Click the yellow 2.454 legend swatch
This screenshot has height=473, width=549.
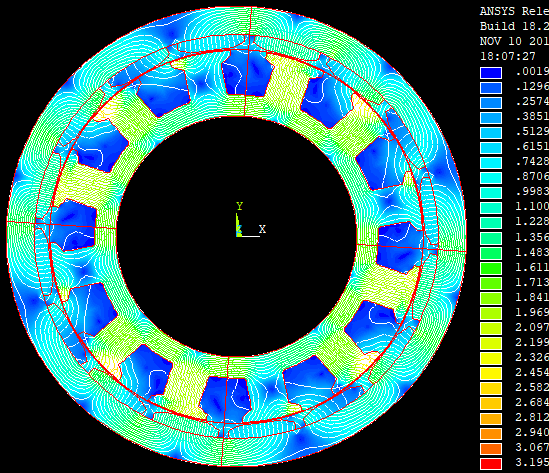click(491, 373)
